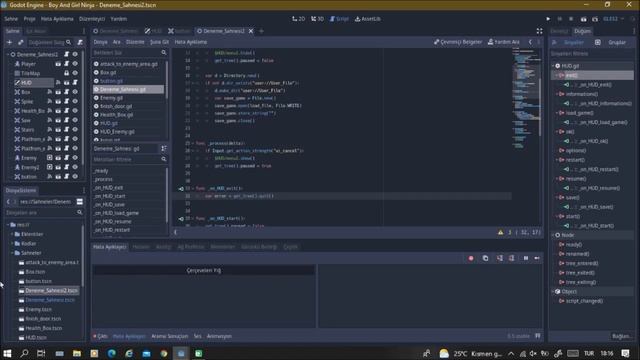This screenshot has width=640, height=360.
Task: Toggle button node visibility
Action: [75, 176]
